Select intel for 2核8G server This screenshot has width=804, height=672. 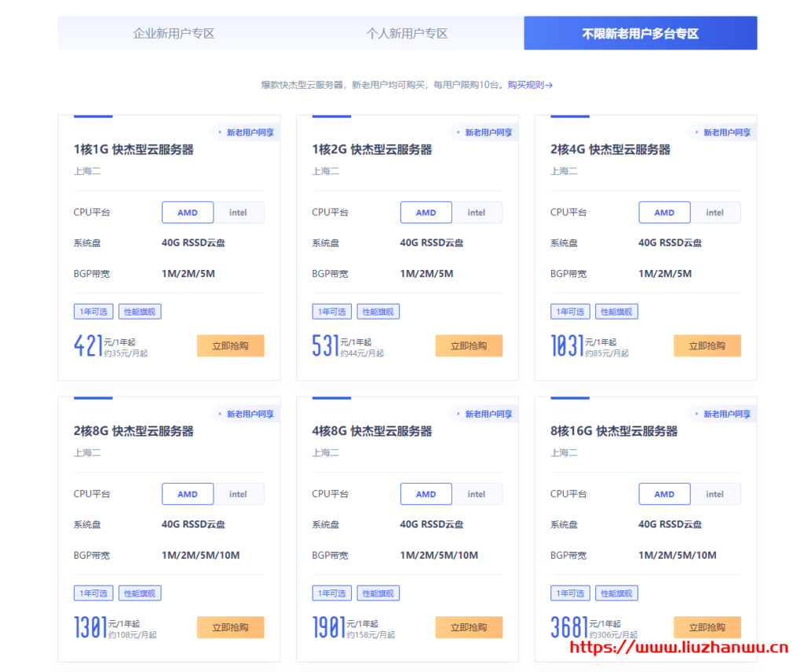(238, 494)
